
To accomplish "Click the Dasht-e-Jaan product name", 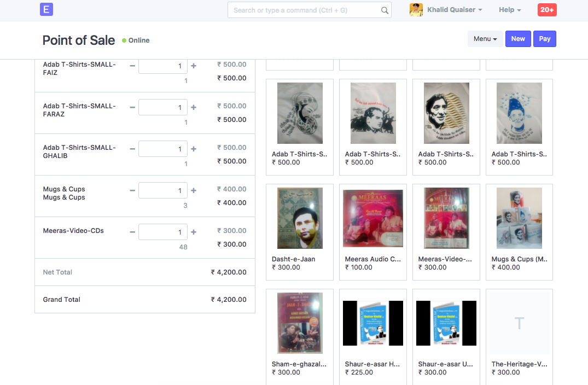I will (294, 259).
